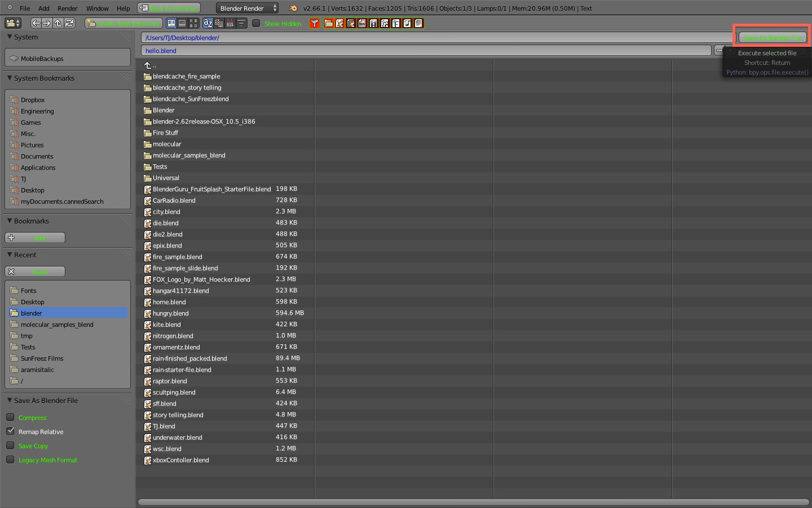Open the Help menu
Image resolution: width=812 pixels, height=508 pixels.
click(123, 8)
